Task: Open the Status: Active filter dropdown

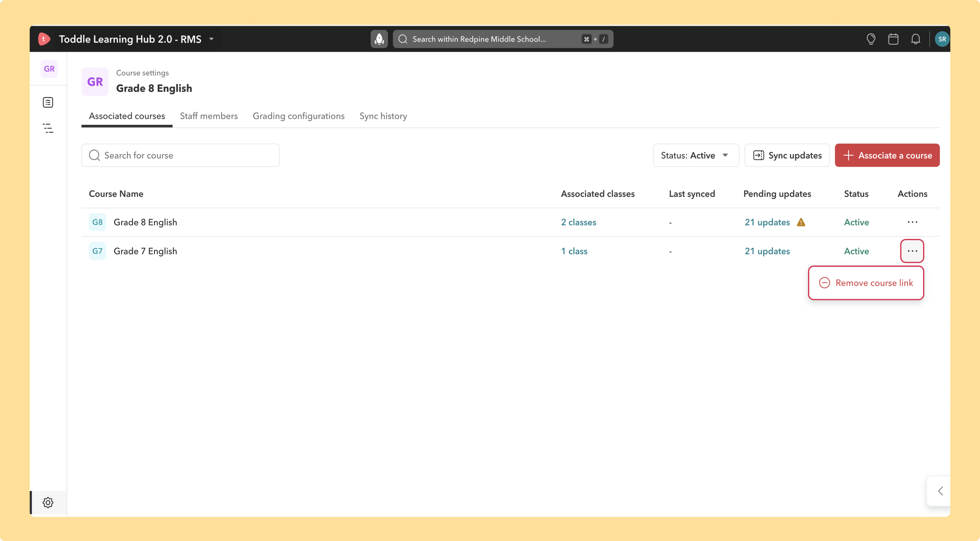Action: point(696,155)
